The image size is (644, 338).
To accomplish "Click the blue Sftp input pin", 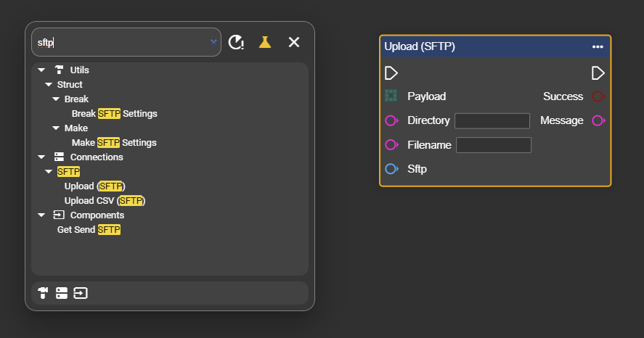I will click(391, 169).
